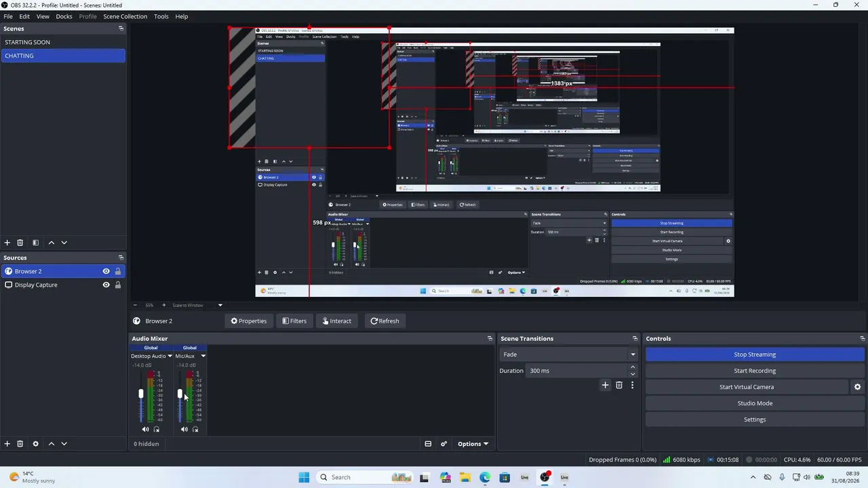Start the Virtual Camera
This screenshot has width=868, height=488.
click(x=747, y=387)
